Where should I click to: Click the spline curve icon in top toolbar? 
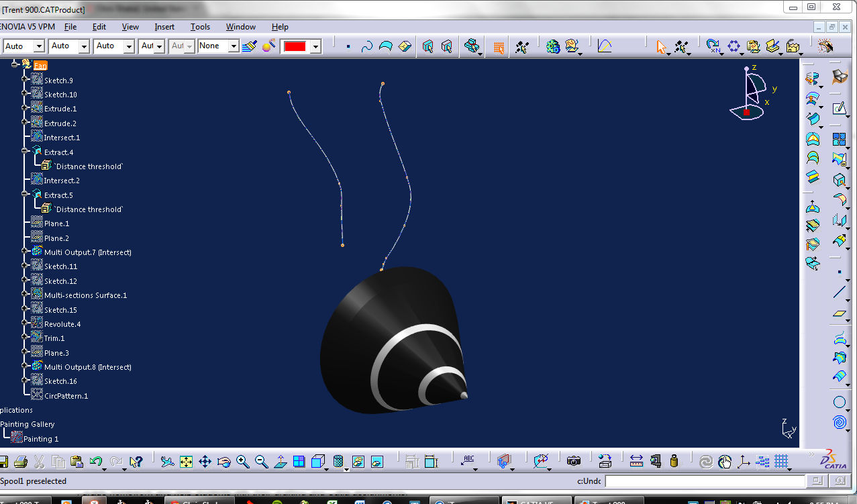(x=367, y=46)
